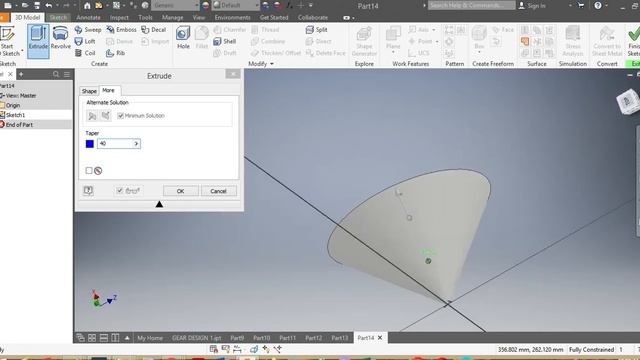Click the Undo arrow in quick access toolbar
The image size is (640, 360).
[x=49, y=5]
